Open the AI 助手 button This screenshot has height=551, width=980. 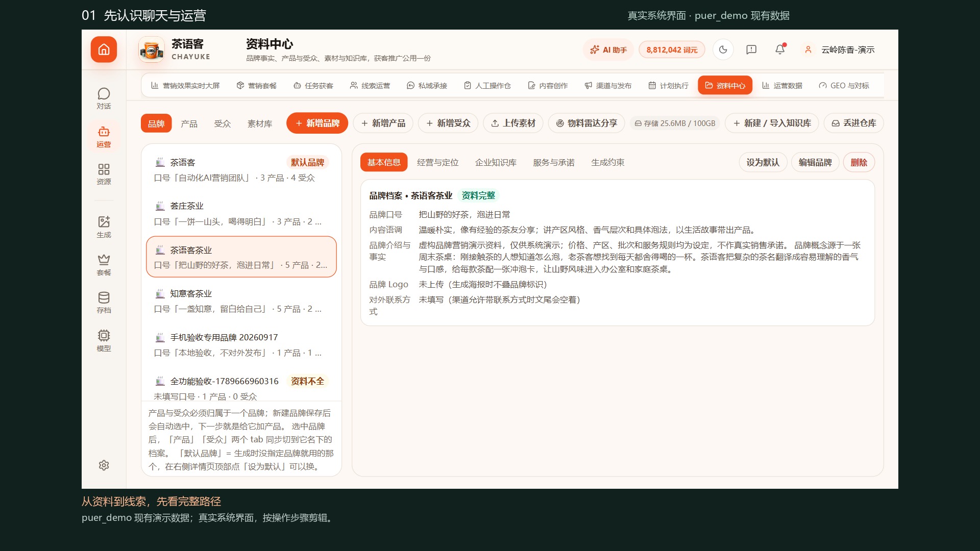pyautogui.click(x=608, y=49)
